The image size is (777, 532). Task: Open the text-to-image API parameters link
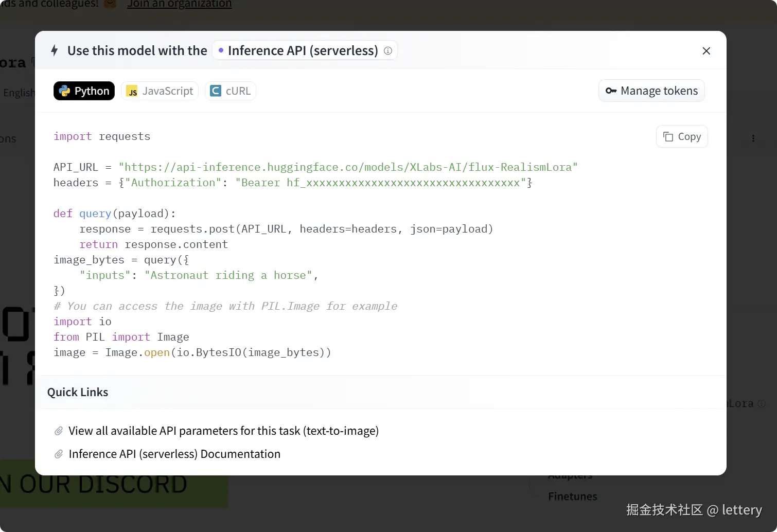pyautogui.click(x=223, y=431)
